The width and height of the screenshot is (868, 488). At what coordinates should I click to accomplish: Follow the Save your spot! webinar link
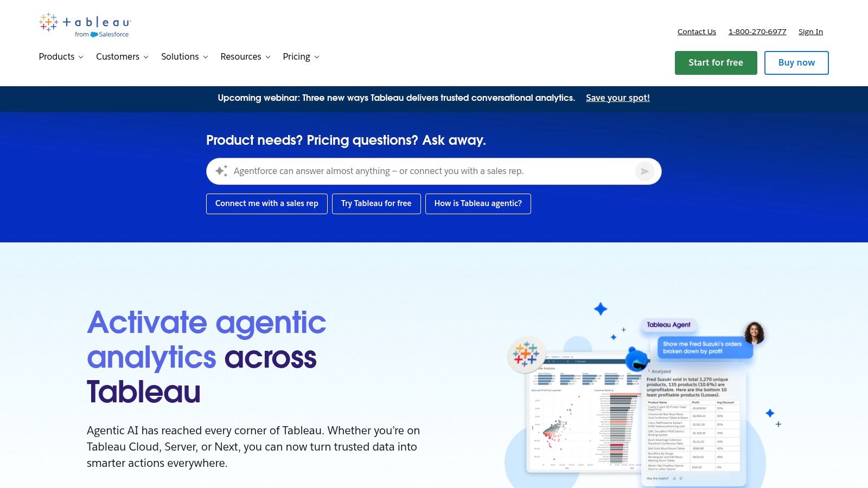click(x=618, y=98)
